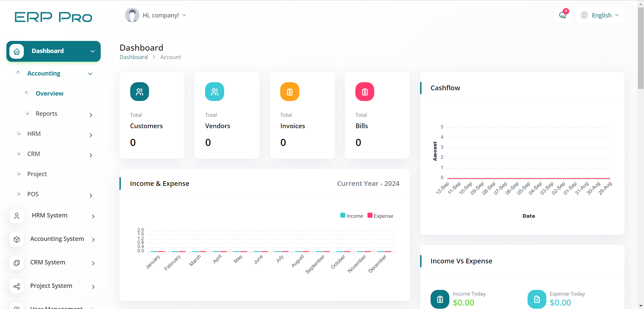Click the page vertical scrollbar
The image size is (644, 309).
[x=640, y=47]
